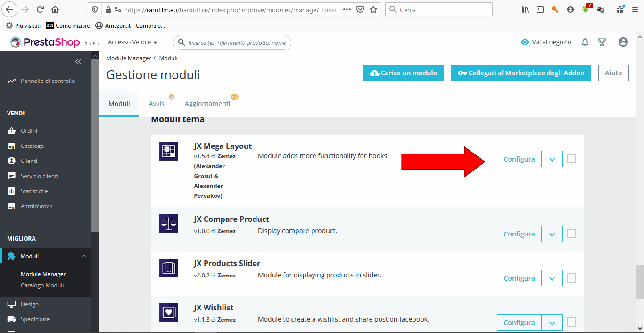644x333 pixels.
Task: Click the JX Wishlist heart module icon
Action: click(x=169, y=312)
